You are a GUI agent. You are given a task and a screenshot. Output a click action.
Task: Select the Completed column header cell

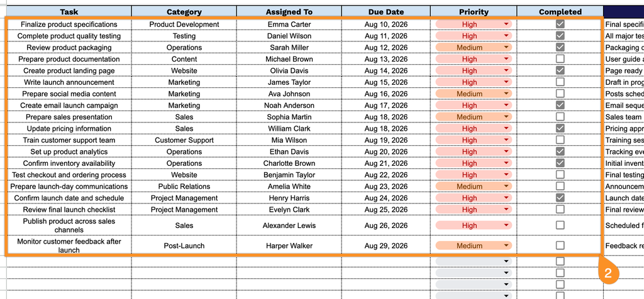[560, 12]
